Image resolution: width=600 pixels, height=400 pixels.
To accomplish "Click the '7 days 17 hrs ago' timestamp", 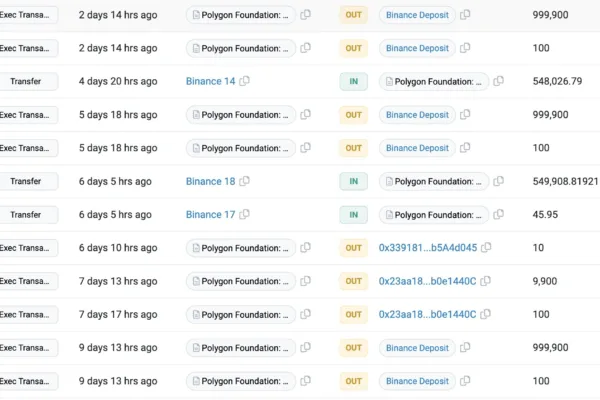I will point(118,314).
